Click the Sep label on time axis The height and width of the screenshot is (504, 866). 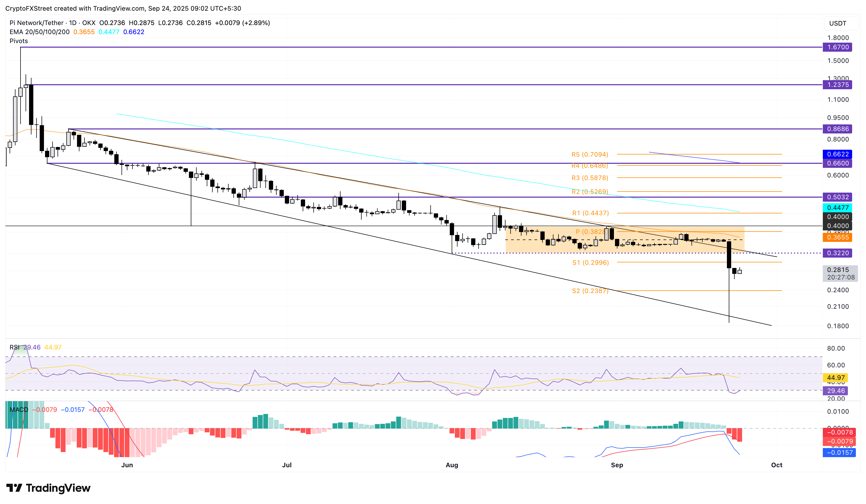coord(617,465)
